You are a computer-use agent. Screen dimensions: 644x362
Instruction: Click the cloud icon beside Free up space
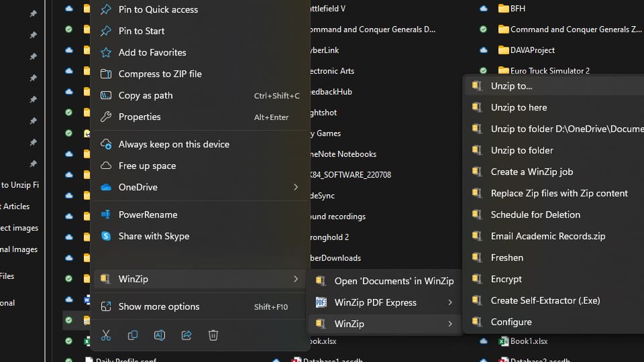pos(106,166)
